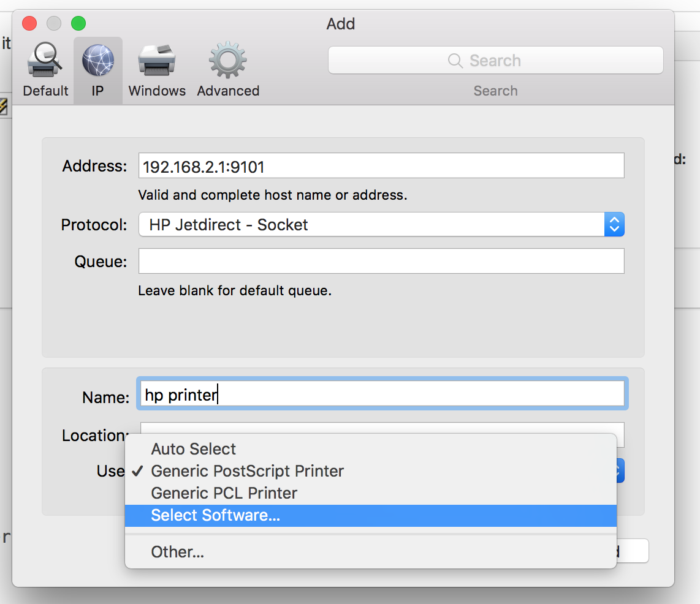
Task: Focus the Name field with hp printer
Action: [381, 394]
